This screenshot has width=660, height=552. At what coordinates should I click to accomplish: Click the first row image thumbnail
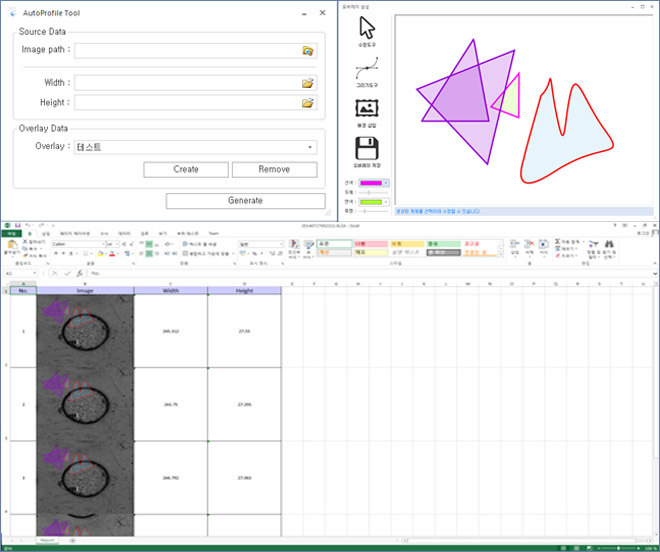tap(85, 331)
